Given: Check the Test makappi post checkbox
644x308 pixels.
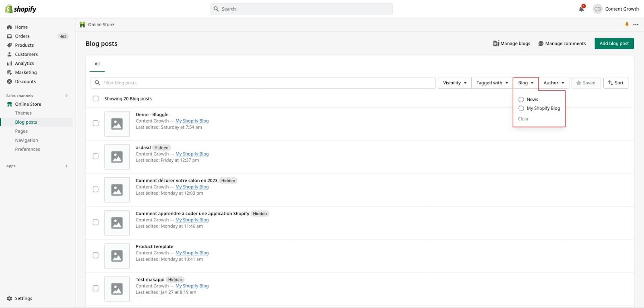Looking at the screenshot, I should [95, 289].
